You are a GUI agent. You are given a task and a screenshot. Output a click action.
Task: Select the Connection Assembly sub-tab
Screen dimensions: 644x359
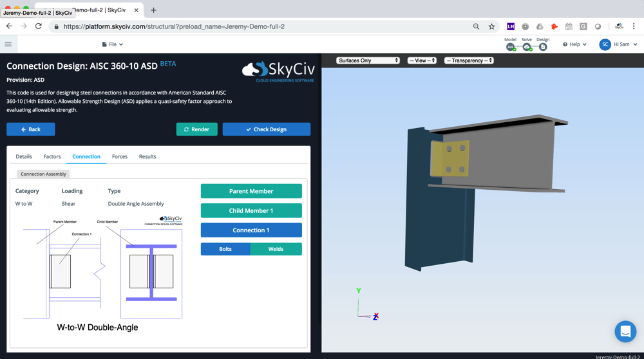tap(43, 174)
